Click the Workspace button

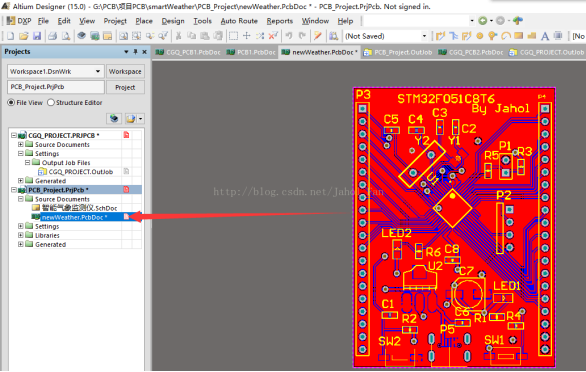pos(125,71)
